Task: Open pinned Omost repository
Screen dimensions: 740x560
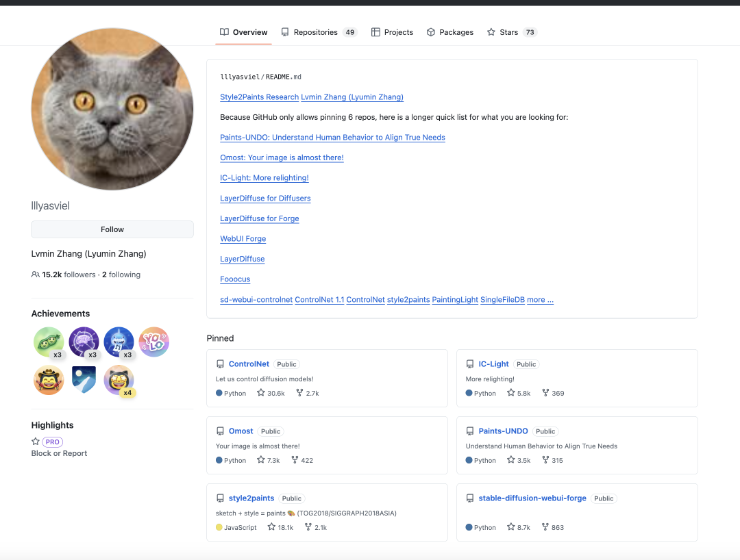Action: [x=241, y=431]
